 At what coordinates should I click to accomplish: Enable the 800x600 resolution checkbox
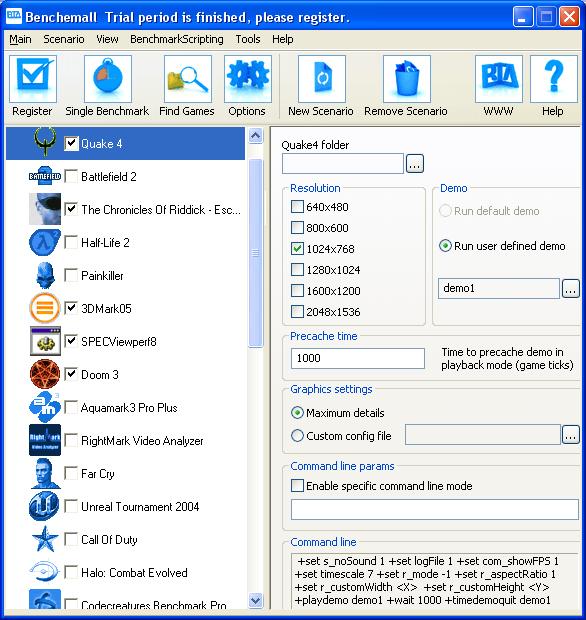pos(297,228)
